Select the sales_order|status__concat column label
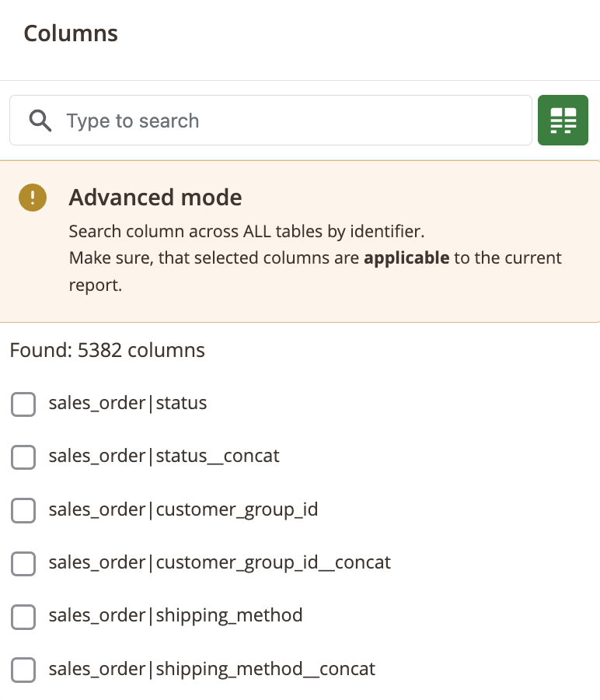Image resolution: width=600 pixels, height=700 pixels. click(164, 457)
